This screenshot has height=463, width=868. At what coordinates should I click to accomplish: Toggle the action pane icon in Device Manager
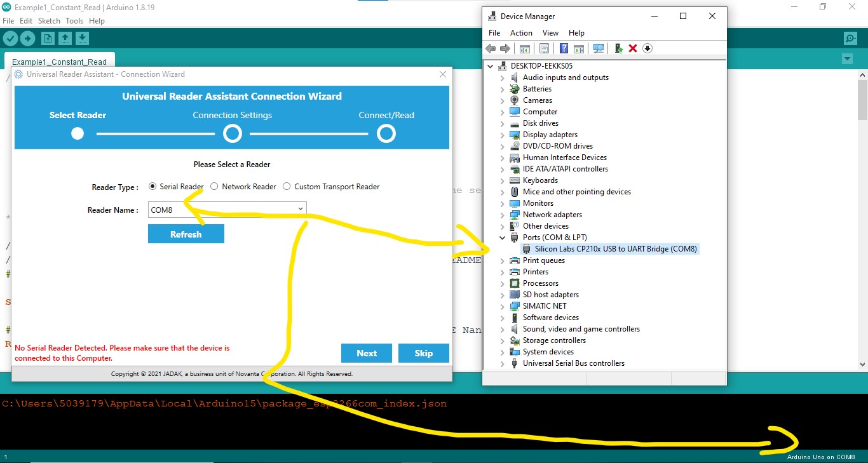click(579, 48)
